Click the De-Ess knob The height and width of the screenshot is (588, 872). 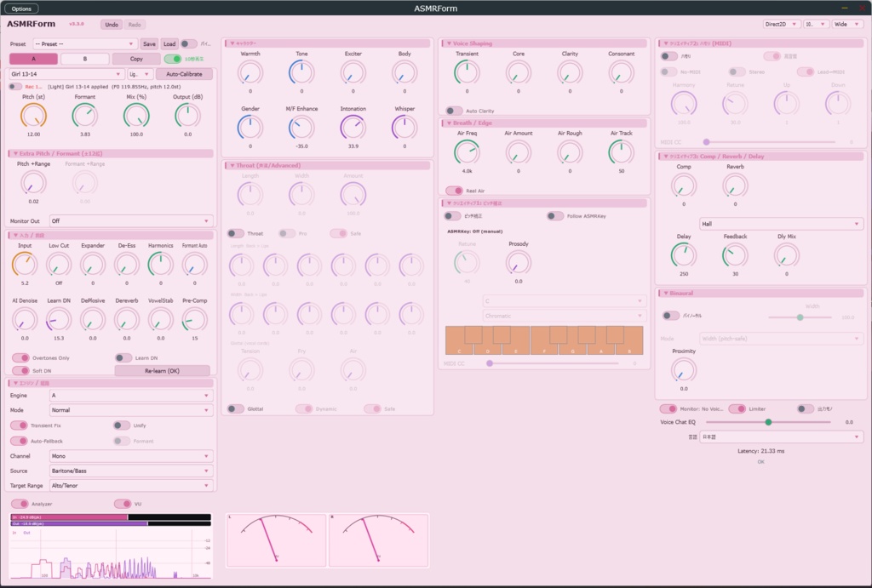(127, 265)
